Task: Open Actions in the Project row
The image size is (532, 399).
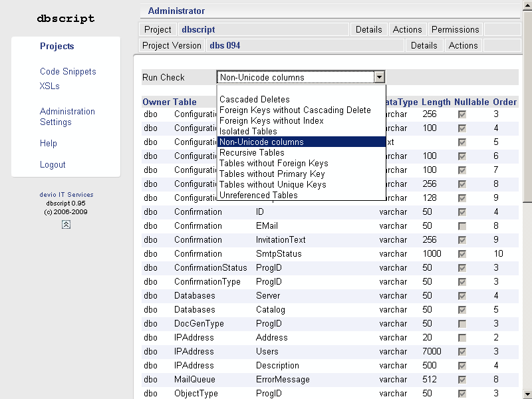Action: (x=407, y=29)
